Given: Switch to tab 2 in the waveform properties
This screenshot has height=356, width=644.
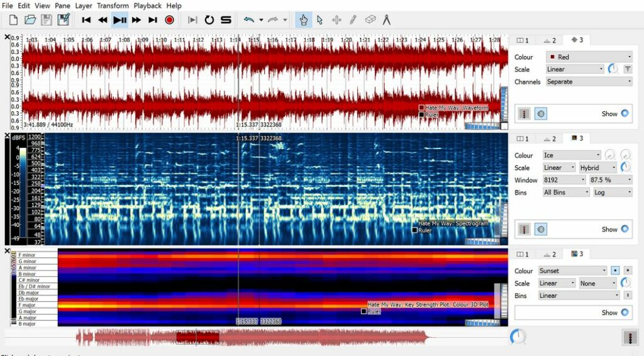Looking at the screenshot, I should 550,40.
